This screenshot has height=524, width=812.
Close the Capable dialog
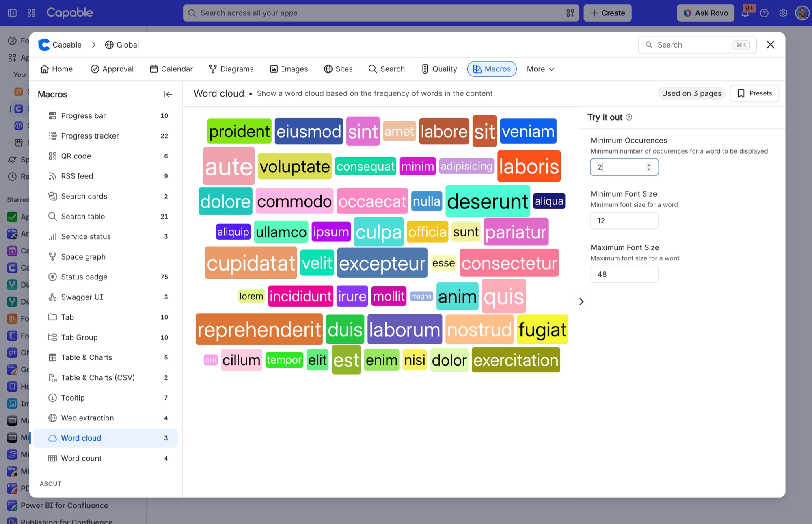(x=770, y=45)
